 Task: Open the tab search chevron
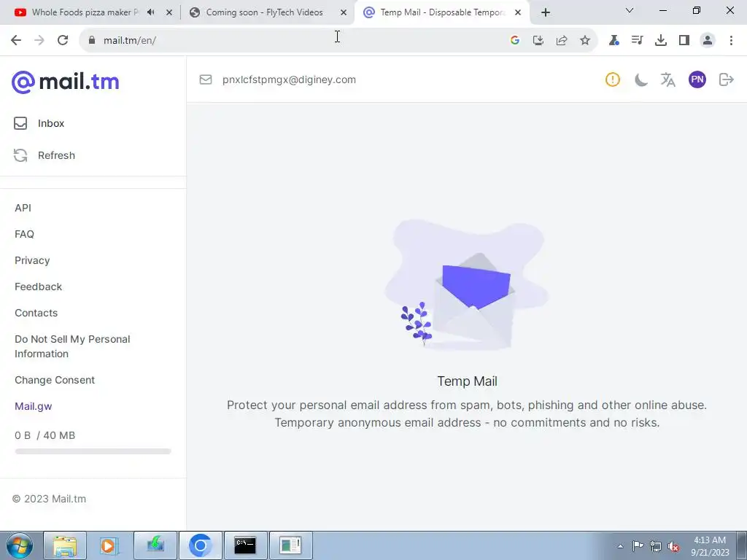point(630,10)
